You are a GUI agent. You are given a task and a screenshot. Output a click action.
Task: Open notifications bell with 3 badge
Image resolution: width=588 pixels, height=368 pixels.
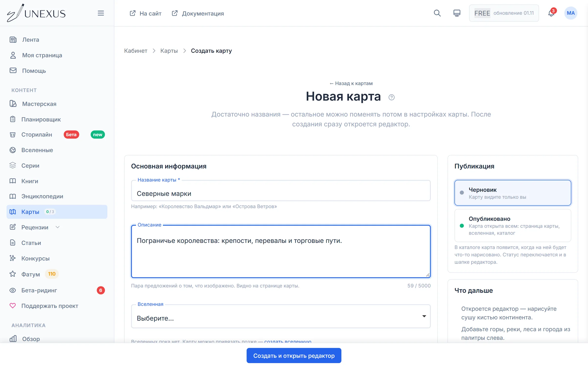pos(551,13)
